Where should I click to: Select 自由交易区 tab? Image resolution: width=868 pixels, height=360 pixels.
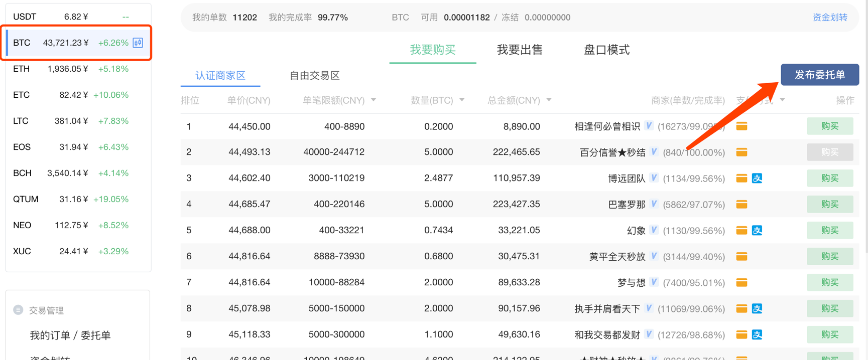(x=315, y=76)
